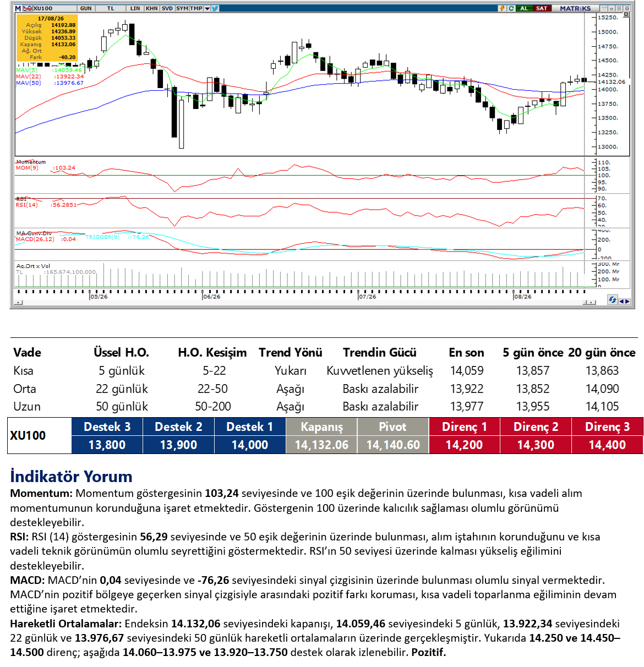Click the 07/26 date marker
This screenshot has width=644, height=667.
pyautogui.click(x=368, y=297)
